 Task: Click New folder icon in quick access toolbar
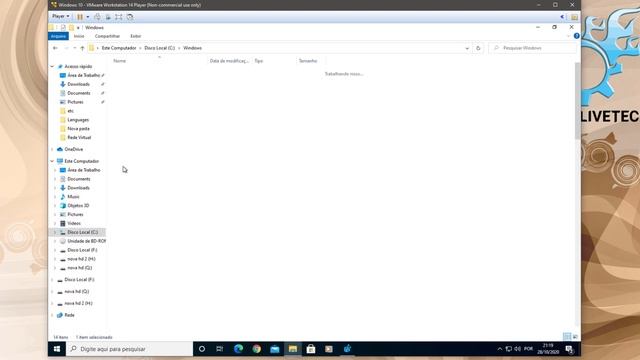point(71,28)
